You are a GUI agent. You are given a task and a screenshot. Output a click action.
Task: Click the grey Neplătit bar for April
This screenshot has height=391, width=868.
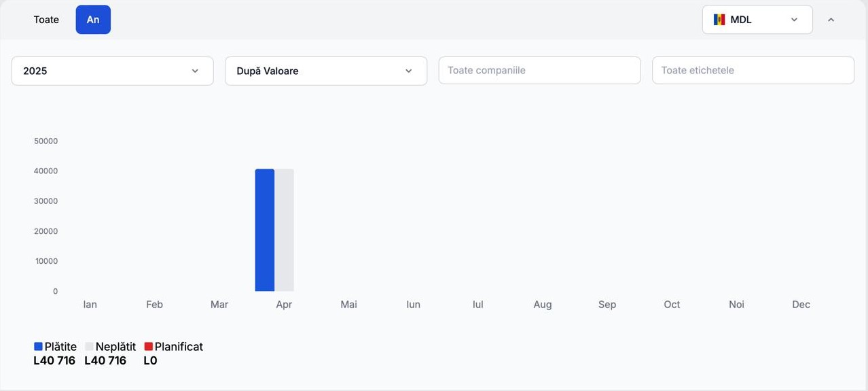point(284,230)
